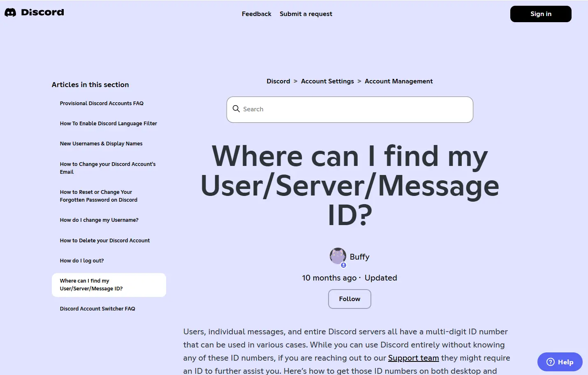Open How do I change my Username article

coord(99,220)
